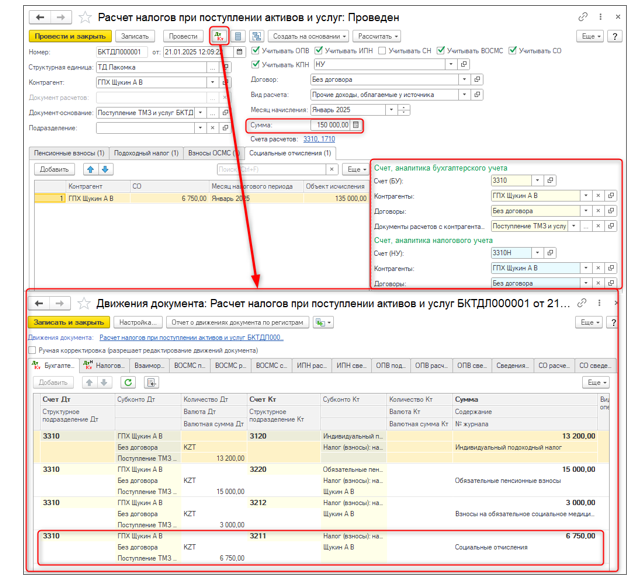Expand Рассчитать dropdown
This screenshot has width=643, height=583.
coord(377,36)
